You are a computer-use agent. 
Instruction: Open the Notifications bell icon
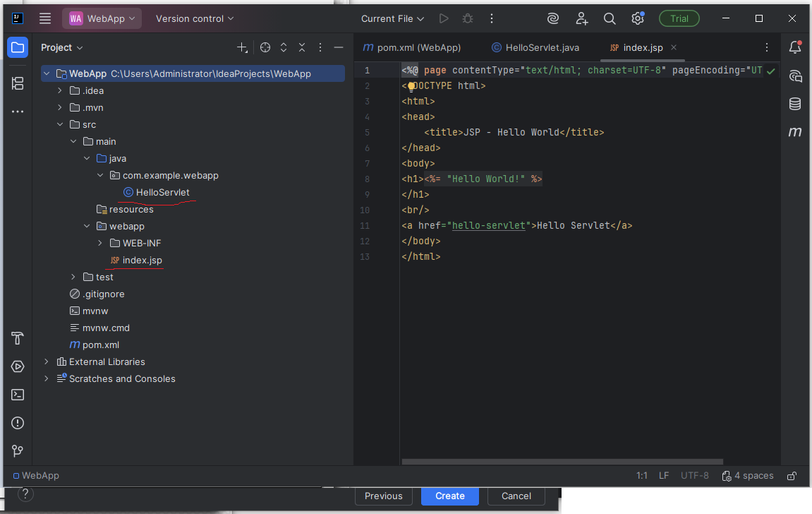pyautogui.click(x=795, y=47)
